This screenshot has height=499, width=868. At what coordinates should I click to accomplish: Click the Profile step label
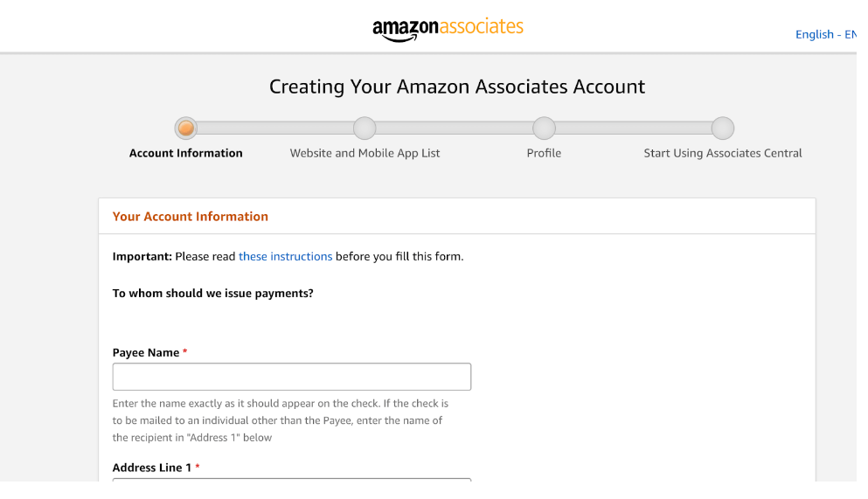tap(544, 153)
